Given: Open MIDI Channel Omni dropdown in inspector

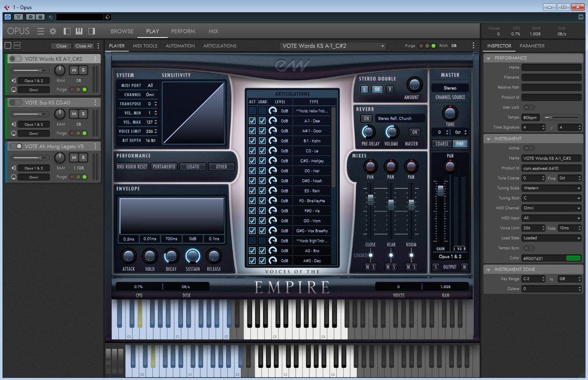Looking at the screenshot, I should click(x=551, y=208).
